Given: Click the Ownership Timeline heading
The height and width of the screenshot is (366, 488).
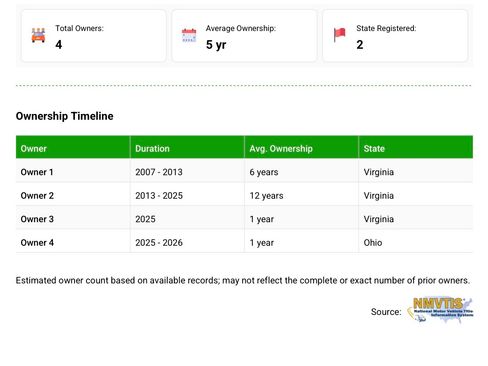Looking at the screenshot, I should pyautogui.click(x=65, y=116).
